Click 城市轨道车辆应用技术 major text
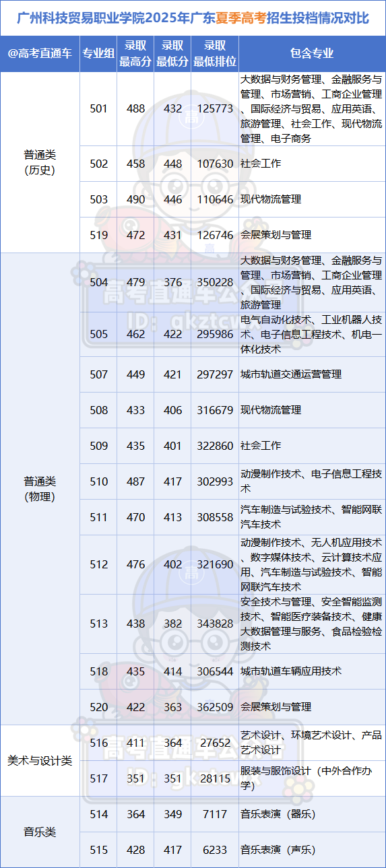Screen dimensions: 386x868 291,671
